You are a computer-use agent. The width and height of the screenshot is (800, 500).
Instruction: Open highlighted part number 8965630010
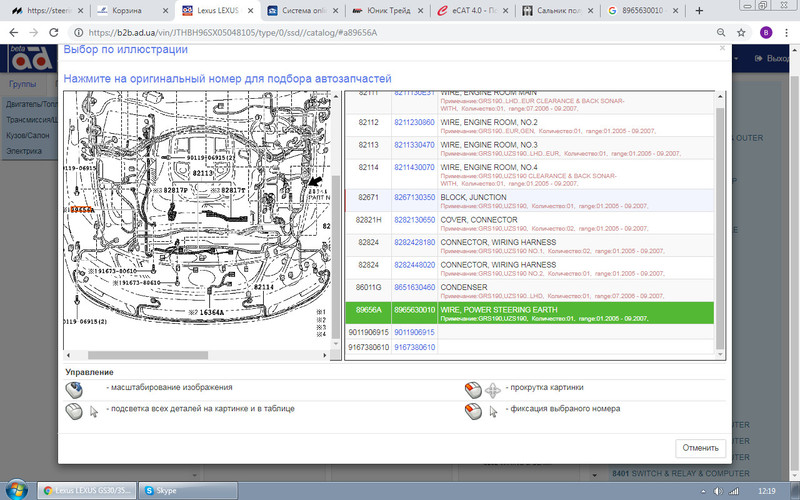(414, 310)
